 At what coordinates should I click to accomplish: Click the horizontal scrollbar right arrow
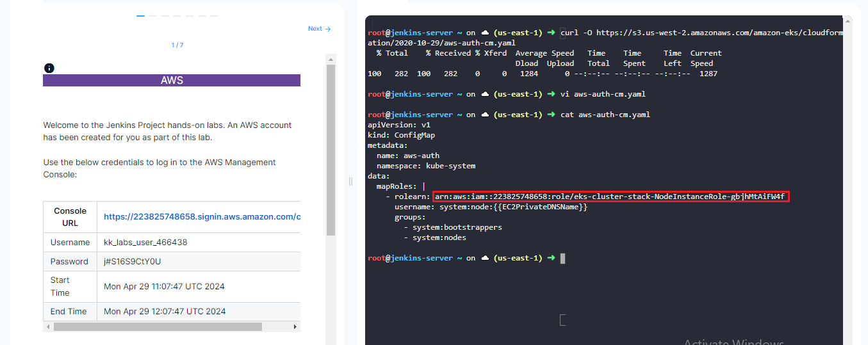click(295, 326)
